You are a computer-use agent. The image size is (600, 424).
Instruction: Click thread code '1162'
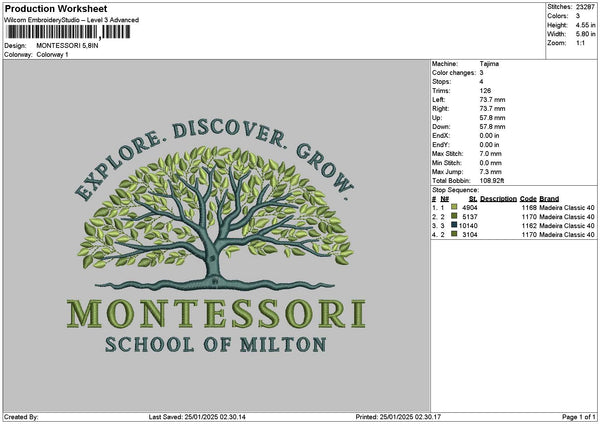pyautogui.click(x=529, y=226)
